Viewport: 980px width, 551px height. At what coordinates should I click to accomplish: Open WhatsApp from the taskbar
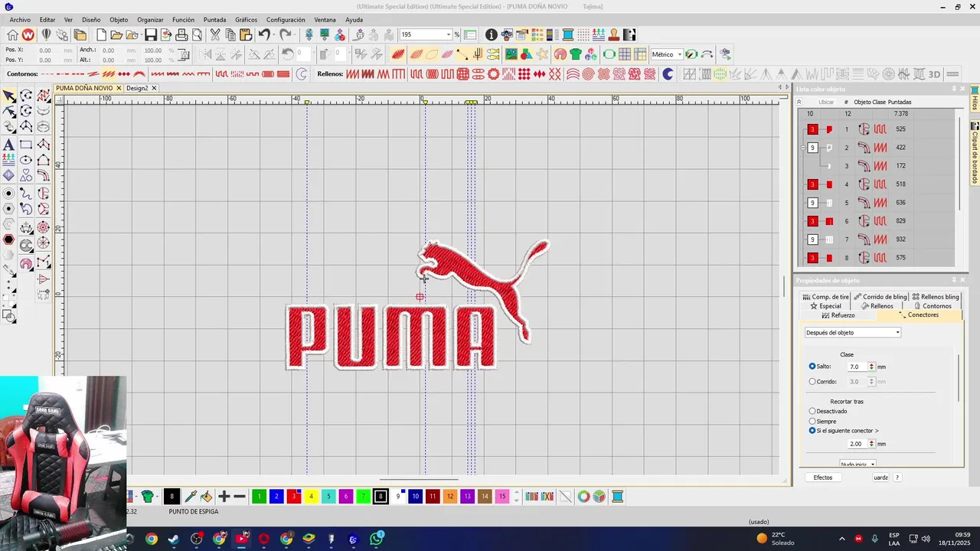pyautogui.click(x=376, y=539)
